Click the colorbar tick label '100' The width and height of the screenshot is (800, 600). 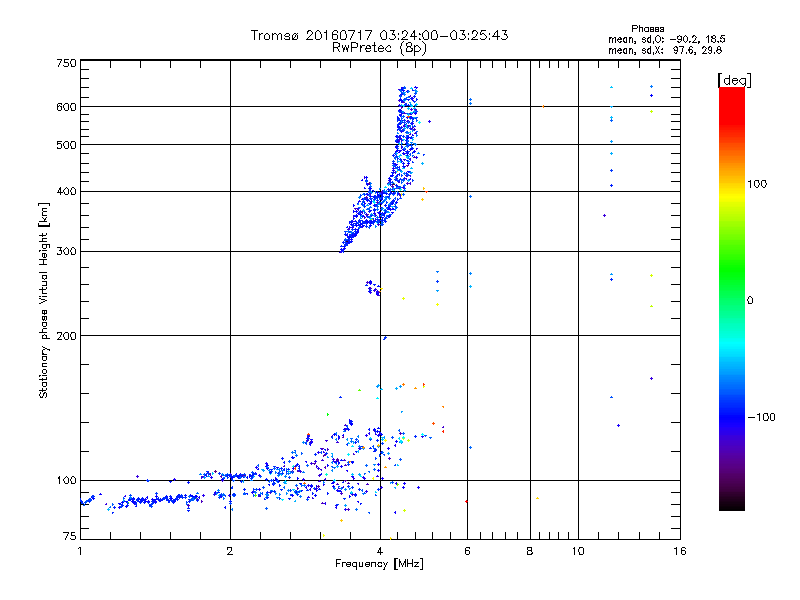(757, 184)
